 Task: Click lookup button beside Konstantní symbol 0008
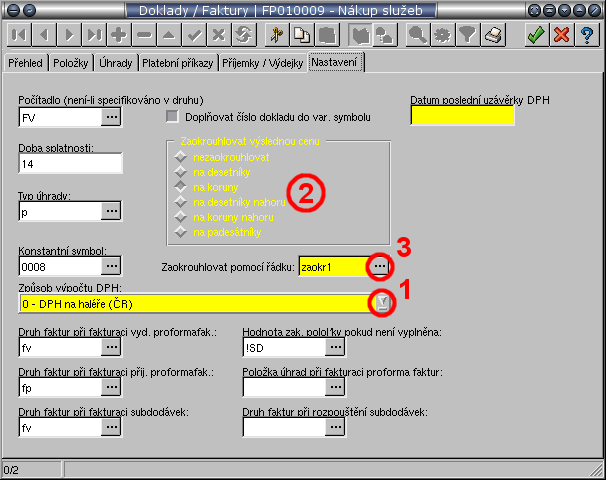111,266
